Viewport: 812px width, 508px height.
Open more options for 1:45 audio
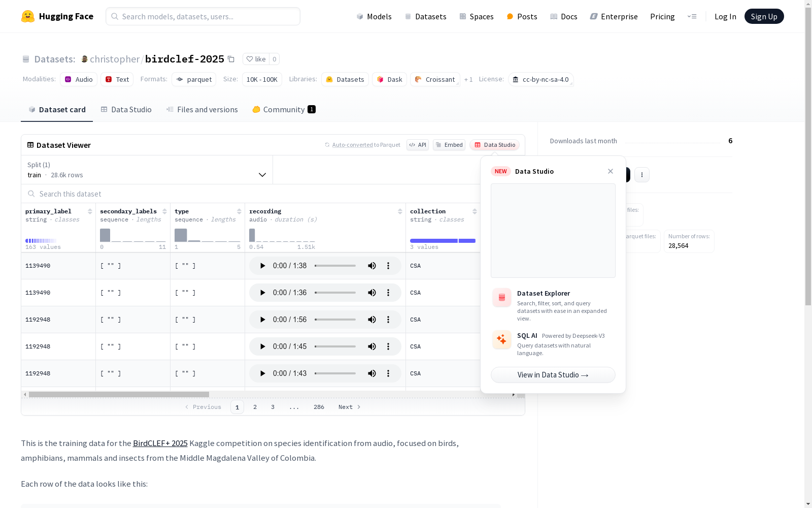pyautogui.click(x=388, y=346)
